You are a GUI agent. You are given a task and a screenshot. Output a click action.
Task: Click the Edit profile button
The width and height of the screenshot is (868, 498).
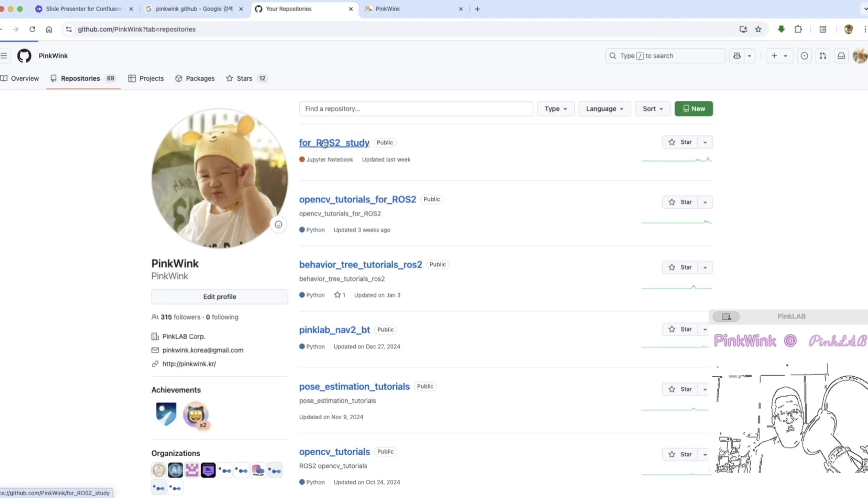(x=220, y=297)
